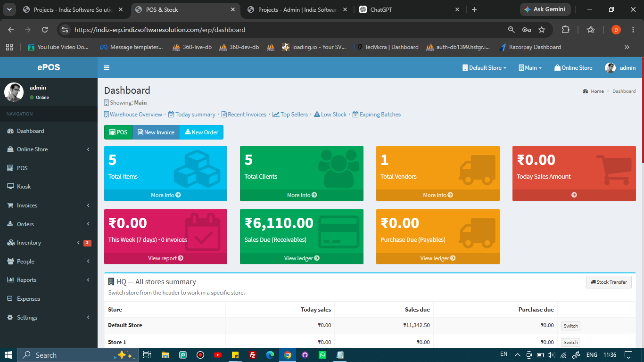Toggle the sidebar hamburger menu icon
The image size is (644, 362).
click(107, 67)
